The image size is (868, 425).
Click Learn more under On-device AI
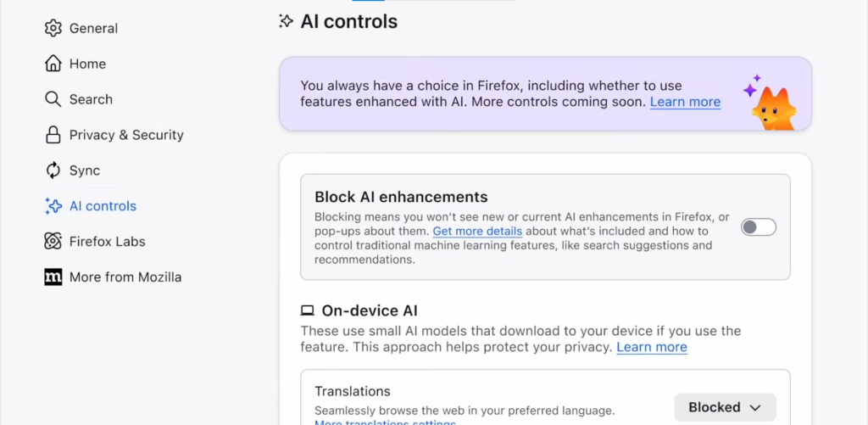click(651, 347)
